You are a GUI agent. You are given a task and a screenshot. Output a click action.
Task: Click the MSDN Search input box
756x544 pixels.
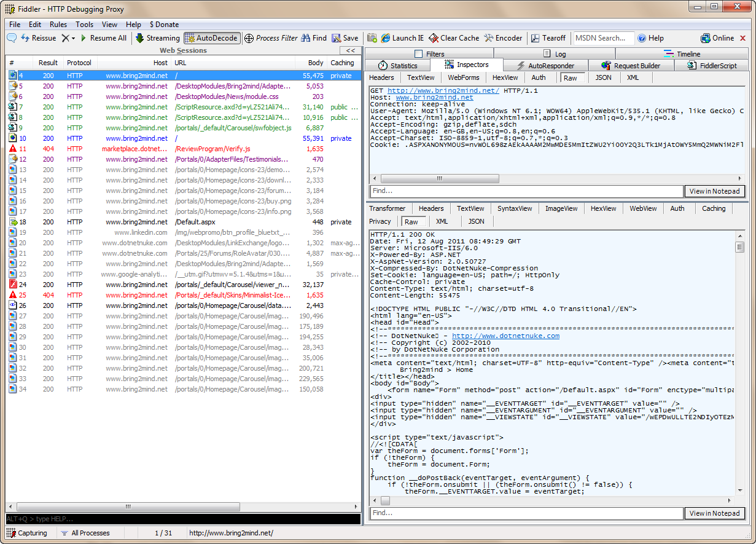pos(603,38)
